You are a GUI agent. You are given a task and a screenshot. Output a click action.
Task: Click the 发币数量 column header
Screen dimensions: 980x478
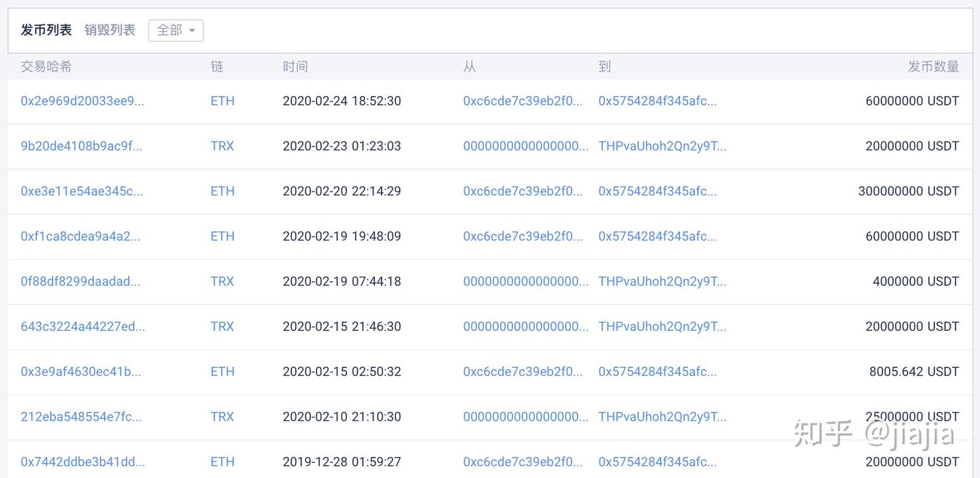tap(933, 67)
